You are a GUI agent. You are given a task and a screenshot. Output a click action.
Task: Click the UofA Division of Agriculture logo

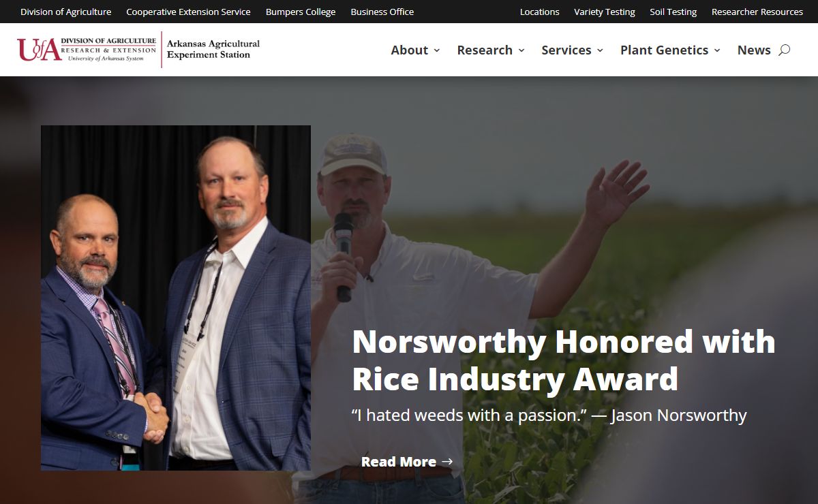pyautogui.click(x=87, y=50)
